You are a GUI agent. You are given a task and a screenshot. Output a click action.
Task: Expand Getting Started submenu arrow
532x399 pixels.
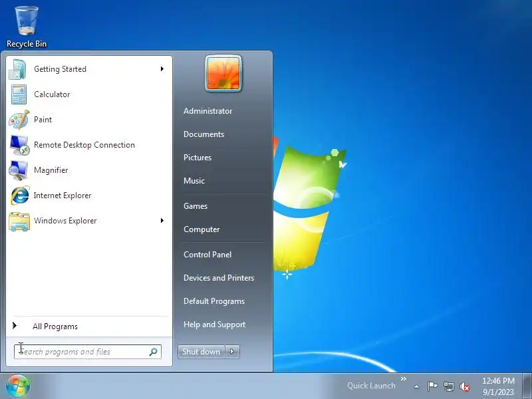click(162, 69)
